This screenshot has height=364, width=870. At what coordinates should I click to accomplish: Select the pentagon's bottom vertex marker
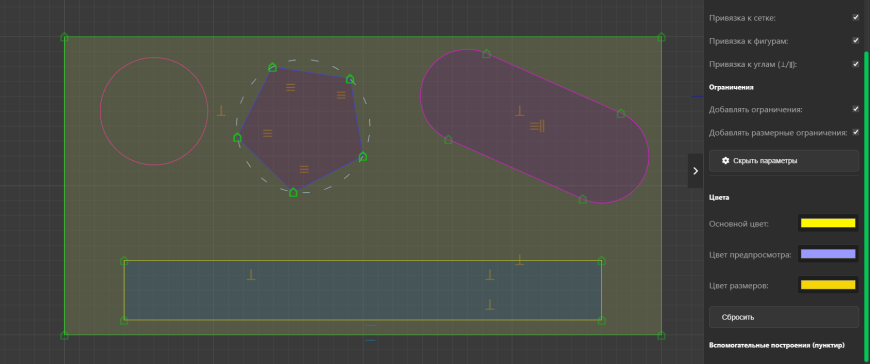click(x=294, y=193)
